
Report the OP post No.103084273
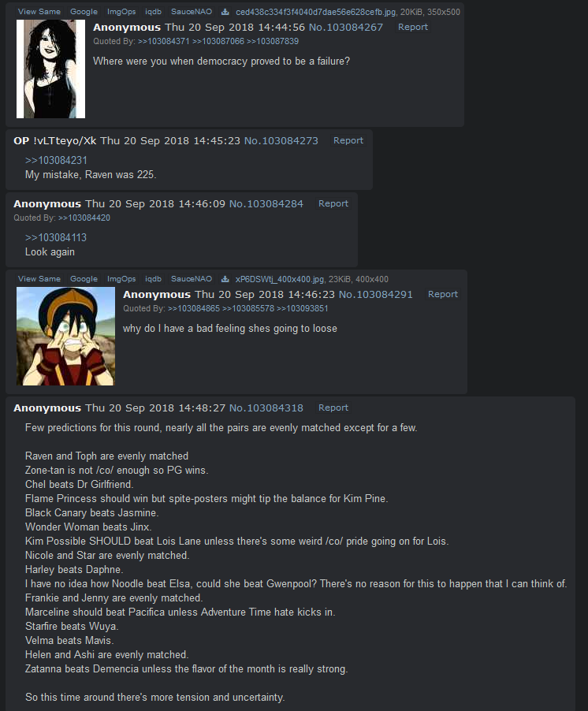(x=348, y=140)
